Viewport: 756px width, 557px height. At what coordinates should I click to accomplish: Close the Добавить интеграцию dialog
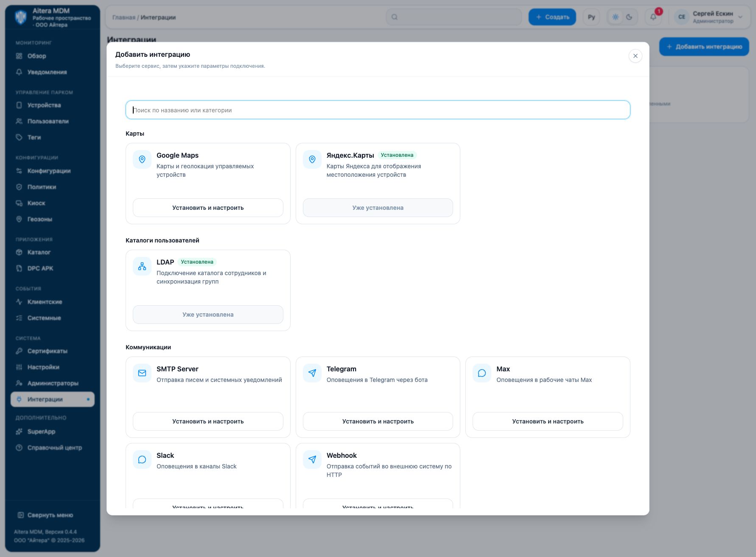click(635, 56)
